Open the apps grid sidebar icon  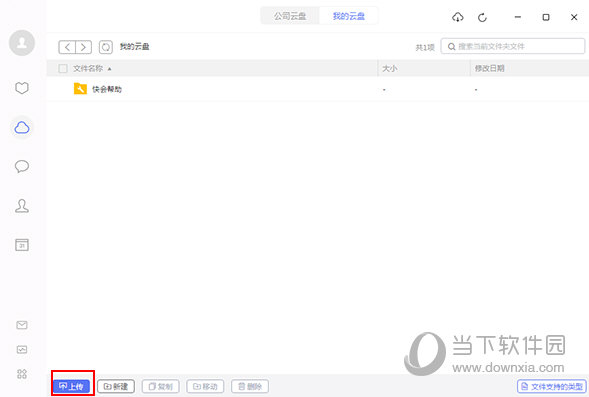[22, 374]
